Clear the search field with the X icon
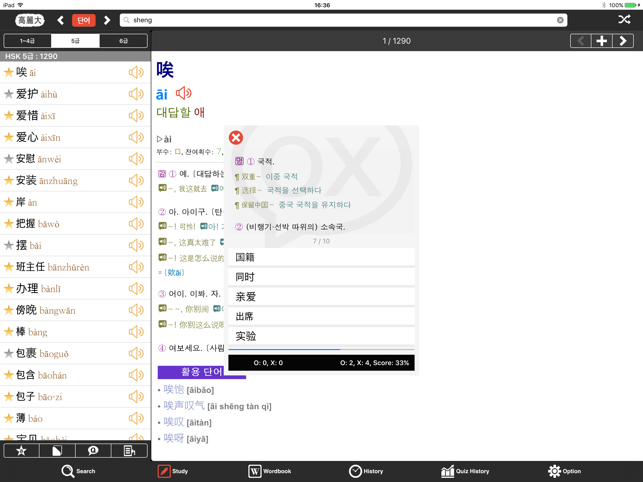Viewport: 643px width, 482px height. pyautogui.click(x=560, y=20)
